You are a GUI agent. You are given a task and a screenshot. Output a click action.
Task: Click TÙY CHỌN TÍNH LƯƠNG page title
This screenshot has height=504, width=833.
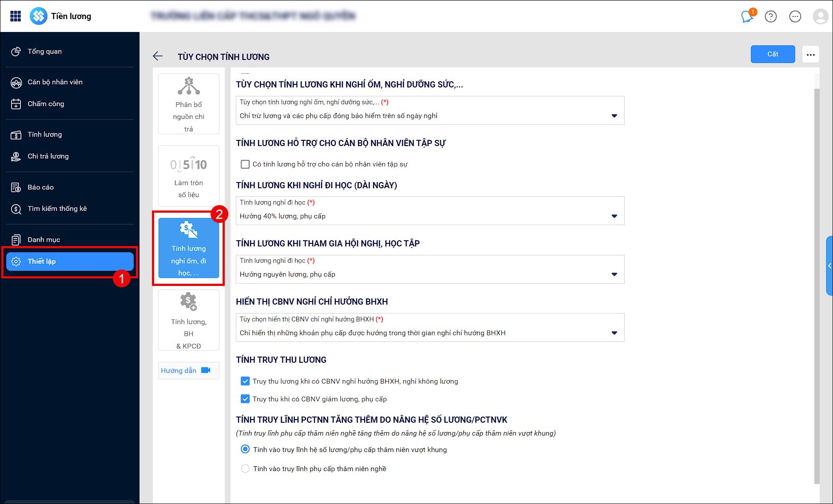point(223,57)
